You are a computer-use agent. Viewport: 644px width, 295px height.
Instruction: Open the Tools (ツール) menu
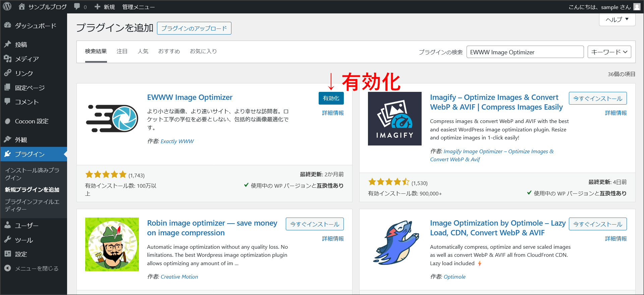[x=24, y=240]
